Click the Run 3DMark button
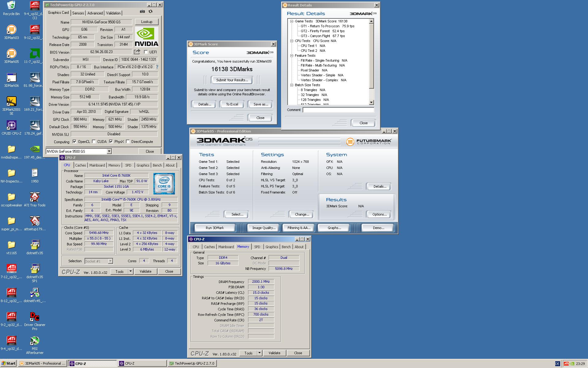 click(215, 228)
